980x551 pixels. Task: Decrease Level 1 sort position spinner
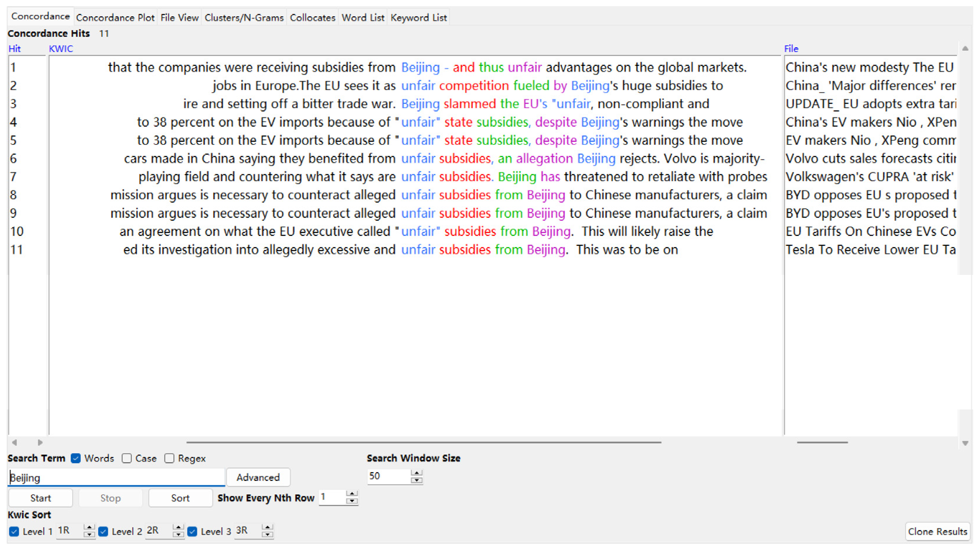pos(89,534)
